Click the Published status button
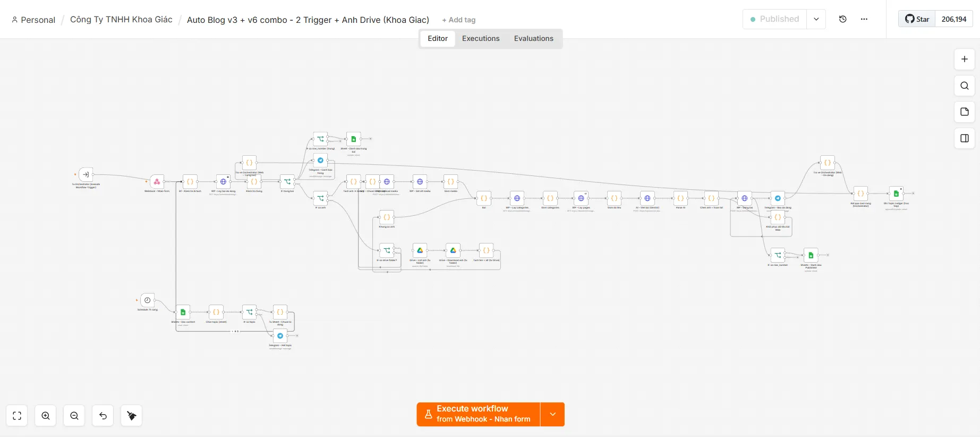The height and width of the screenshot is (437, 980). [x=774, y=19]
